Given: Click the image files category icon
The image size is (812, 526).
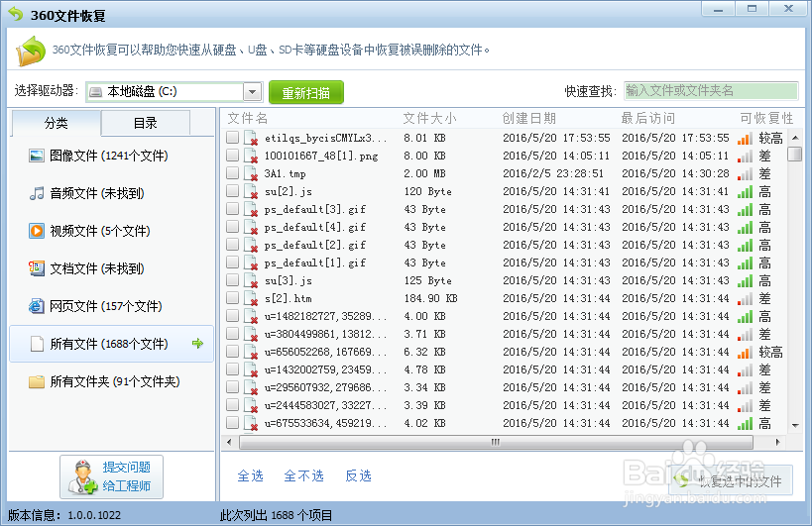Looking at the screenshot, I should [37, 156].
